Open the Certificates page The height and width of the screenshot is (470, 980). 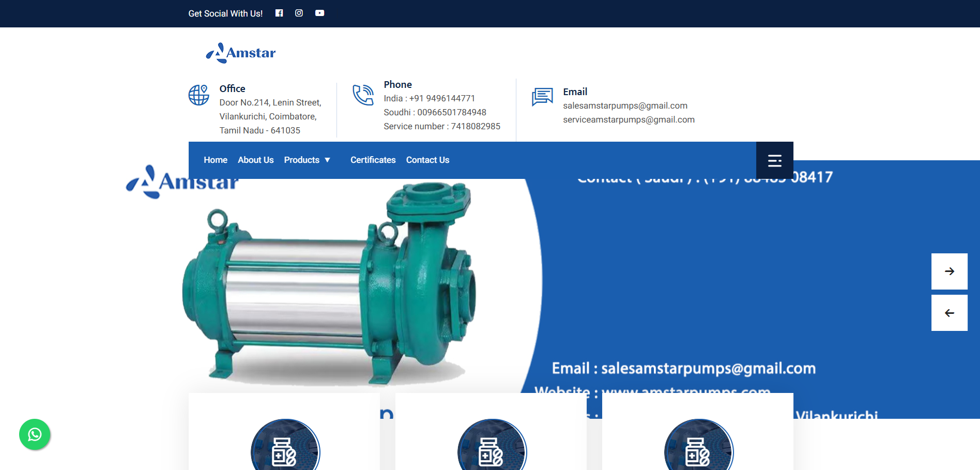click(x=373, y=160)
